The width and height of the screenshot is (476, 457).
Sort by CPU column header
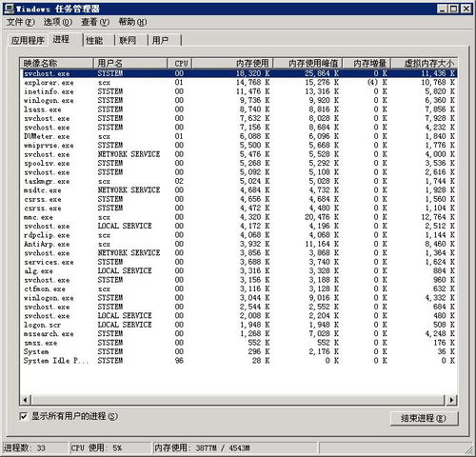tap(180, 63)
